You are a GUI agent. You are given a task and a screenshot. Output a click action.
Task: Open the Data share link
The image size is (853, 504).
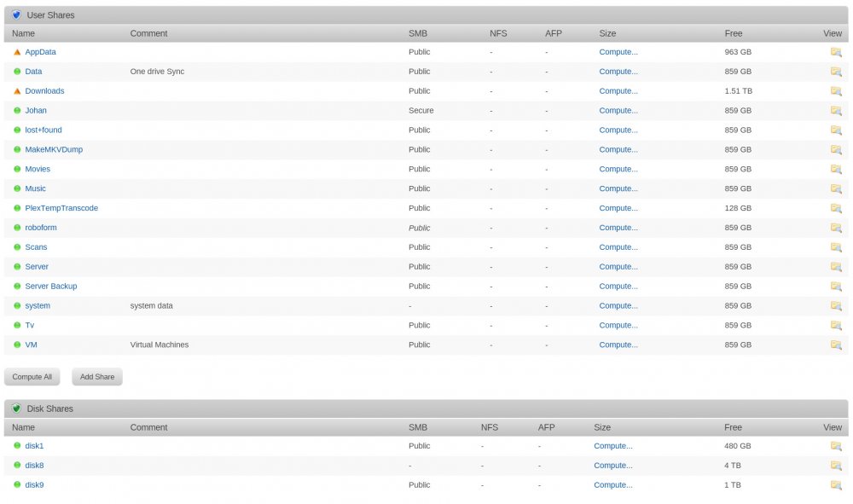(33, 72)
